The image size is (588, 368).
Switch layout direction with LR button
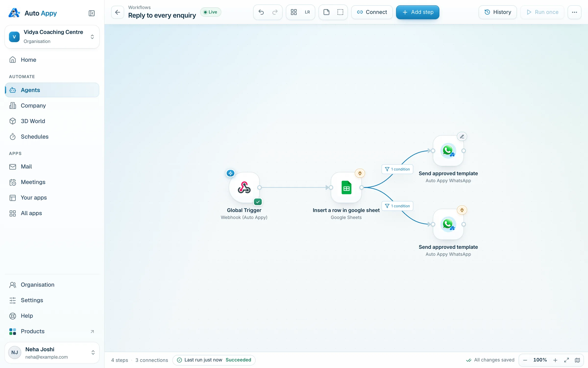click(x=307, y=12)
